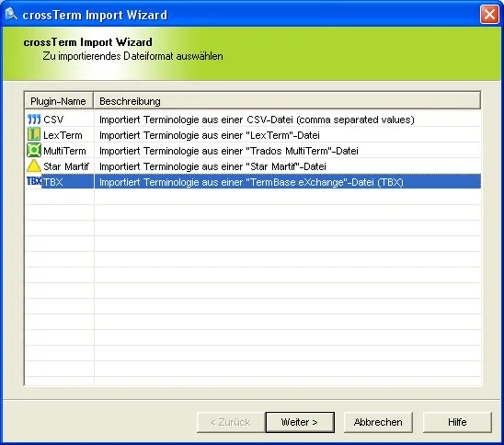
Task: Select the MultiTerm plugin entry
Action: tap(64, 151)
